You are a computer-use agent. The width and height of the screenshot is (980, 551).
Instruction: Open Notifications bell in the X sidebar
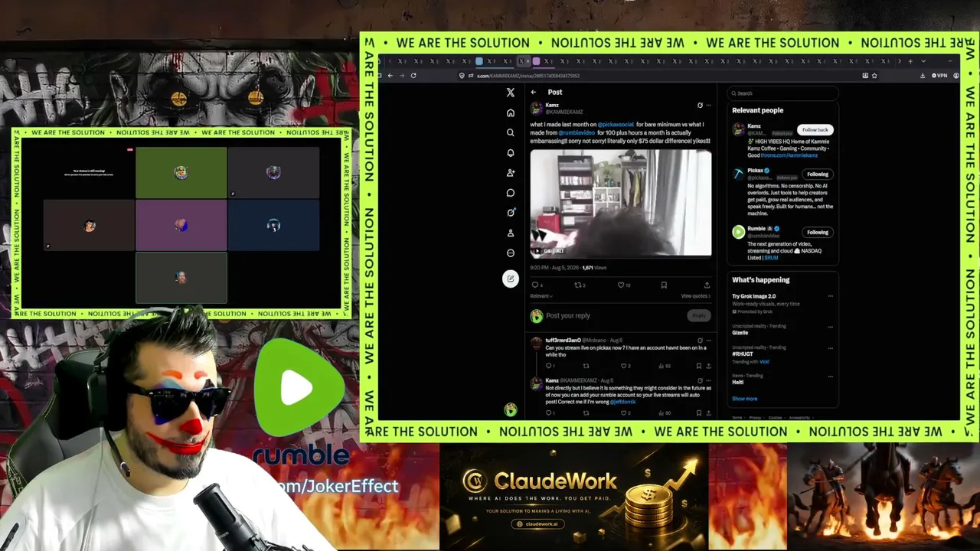point(511,153)
